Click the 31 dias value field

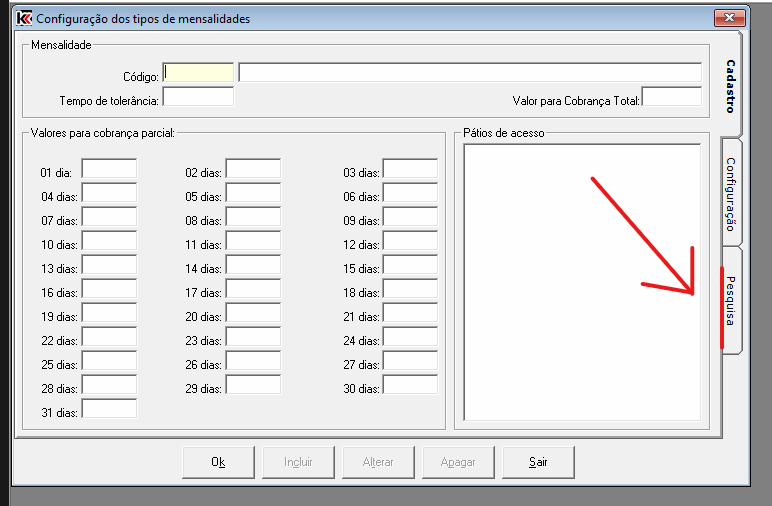coord(109,409)
